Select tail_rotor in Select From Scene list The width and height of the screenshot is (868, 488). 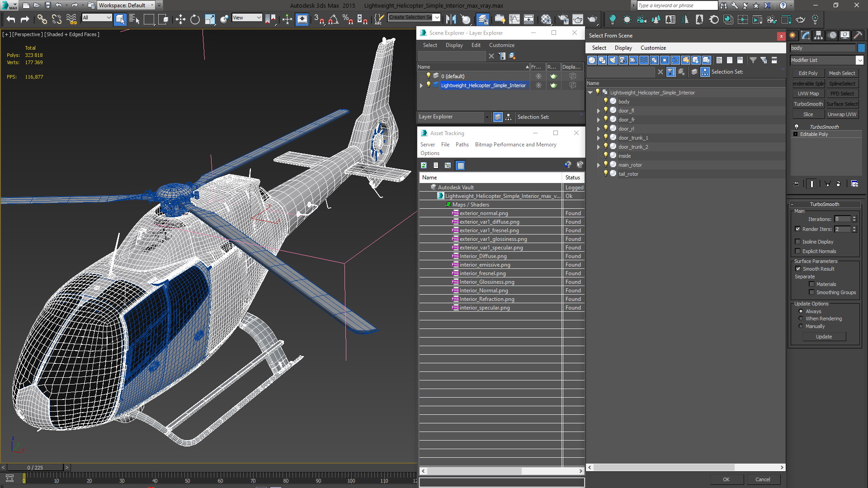coord(628,174)
